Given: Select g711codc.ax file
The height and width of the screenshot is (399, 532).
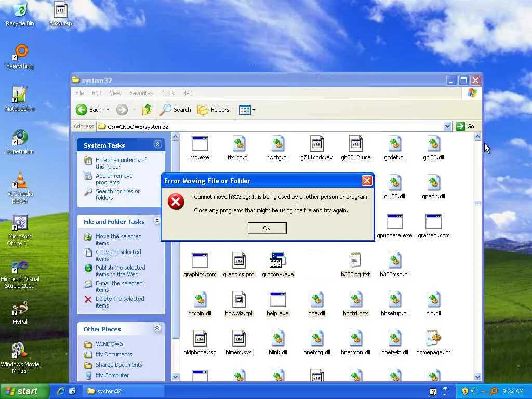Looking at the screenshot, I should click(x=316, y=148).
